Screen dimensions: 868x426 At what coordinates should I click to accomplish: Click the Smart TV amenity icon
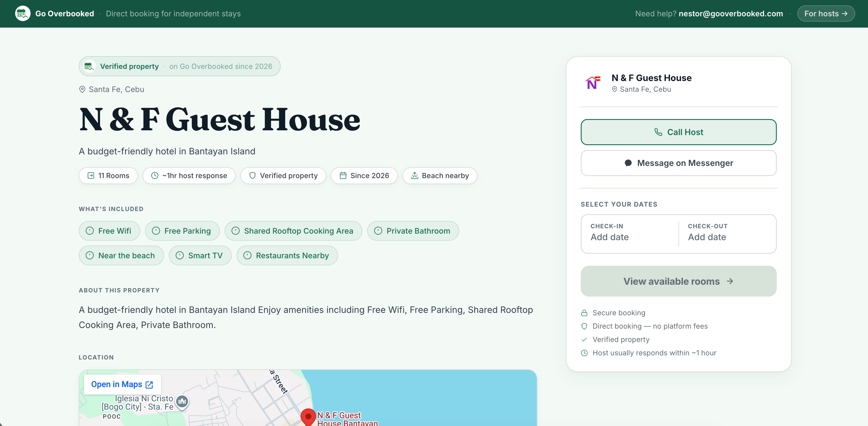coord(180,255)
